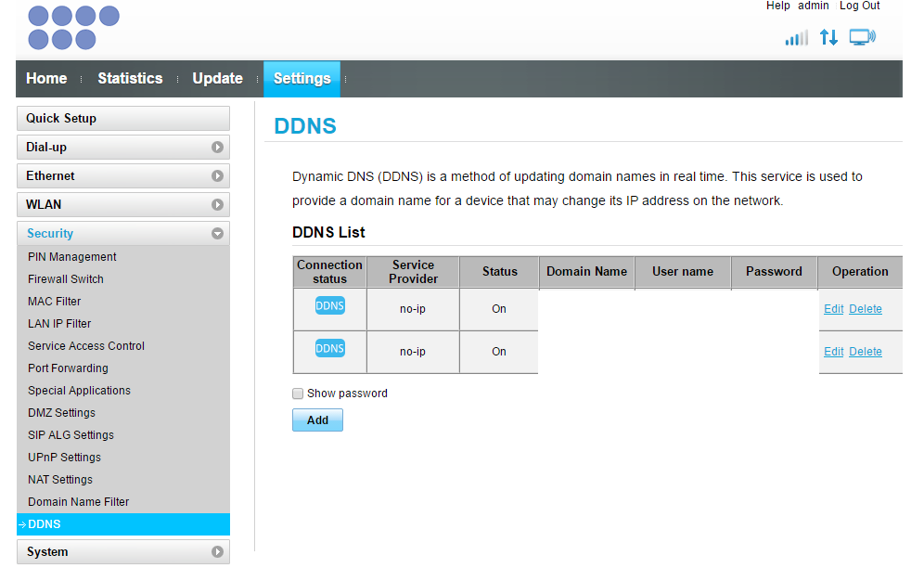Expand the Ethernet section

pyautogui.click(x=122, y=175)
